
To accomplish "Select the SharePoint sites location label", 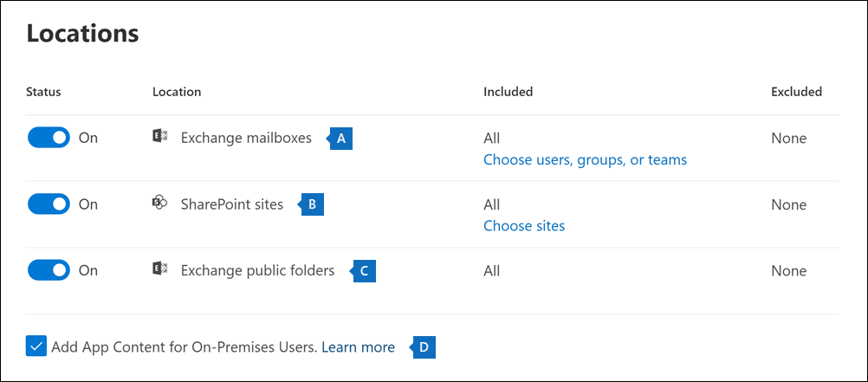I will point(232,204).
